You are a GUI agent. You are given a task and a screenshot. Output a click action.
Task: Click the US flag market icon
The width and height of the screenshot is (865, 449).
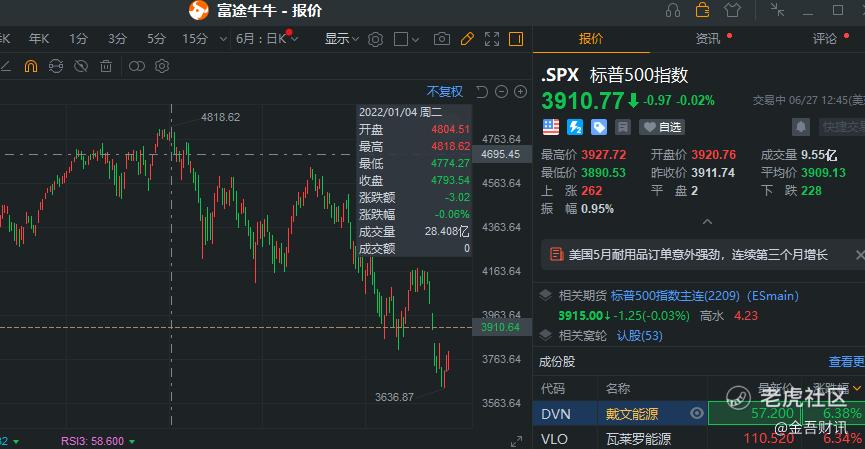[x=551, y=127]
